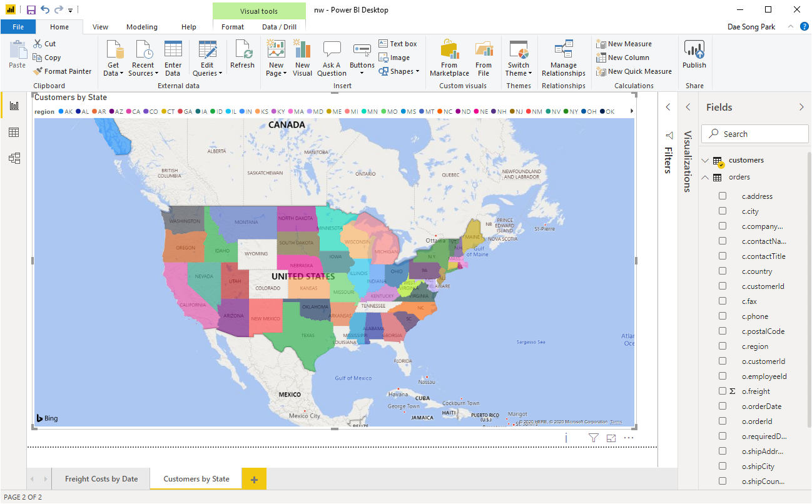Viewport: 812px width, 504px height.
Task: Expand the Filters pane
Action: [667, 107]
